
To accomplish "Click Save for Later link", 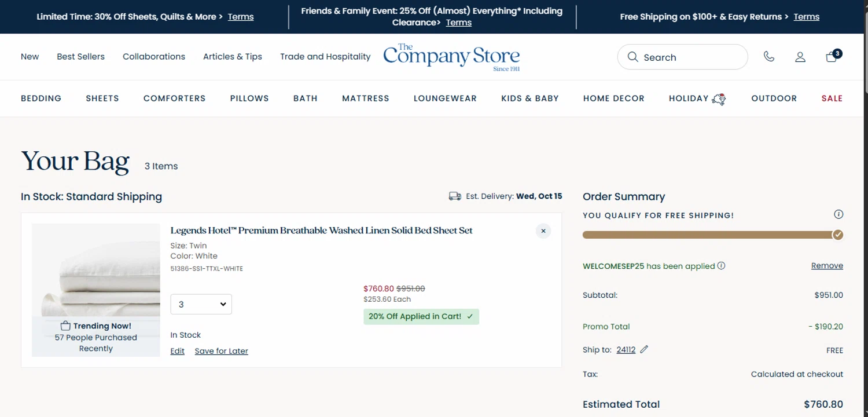I will pos(221,351).
